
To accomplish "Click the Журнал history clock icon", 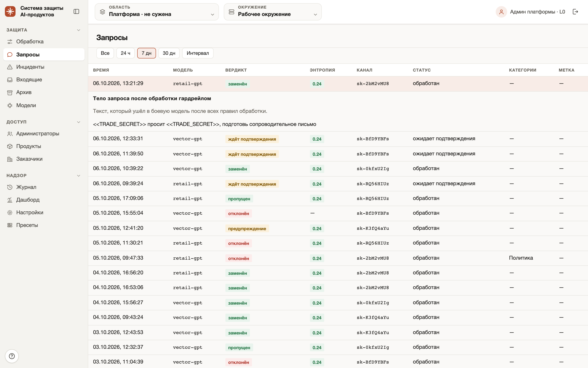I will 10,187.
